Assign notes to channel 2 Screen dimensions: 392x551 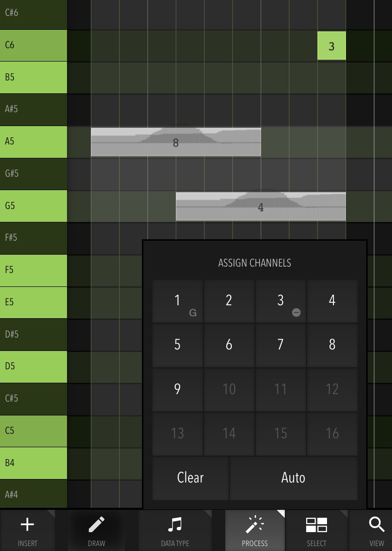pyautogui.click(x=229, y=301)
